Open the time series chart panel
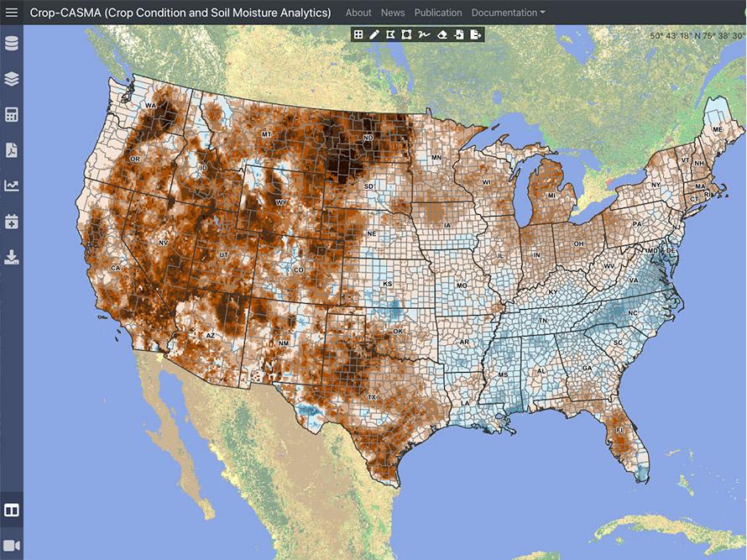The width and height of the screenshot is (747, 560). (x=11, y=186)
